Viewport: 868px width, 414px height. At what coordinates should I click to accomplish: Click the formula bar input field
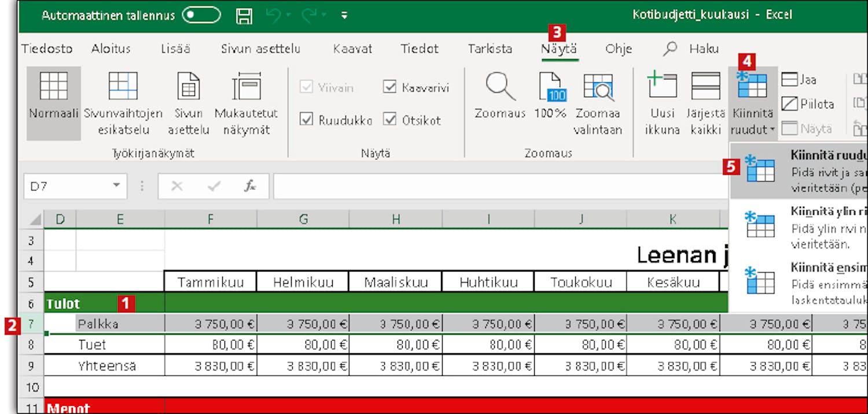click(x=498, y=186)
